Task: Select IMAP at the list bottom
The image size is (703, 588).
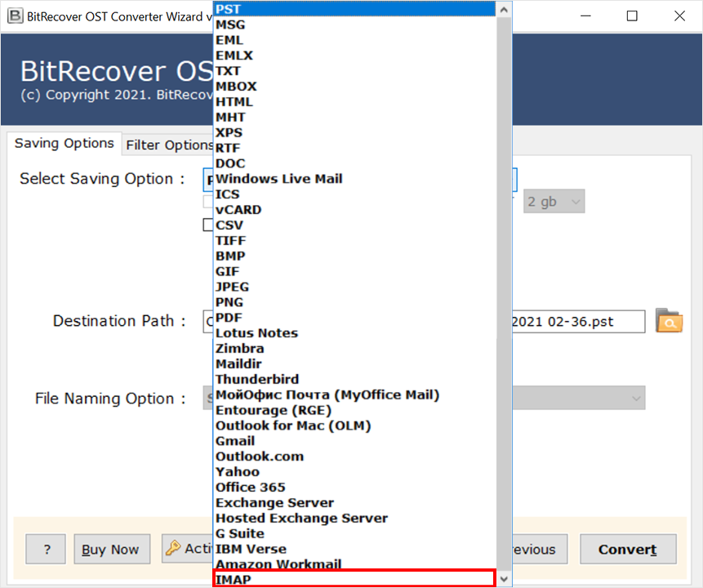Action: point(354,579)
